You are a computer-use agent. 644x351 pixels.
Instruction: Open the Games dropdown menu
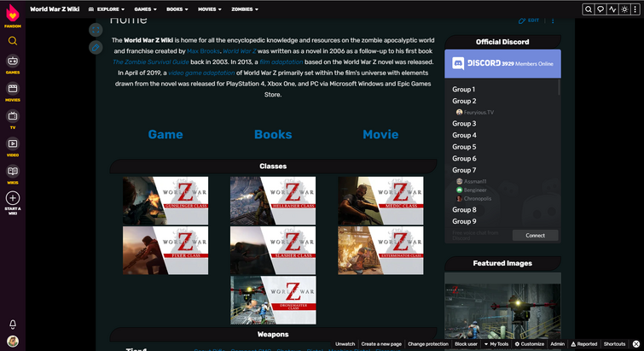[145, 9]
